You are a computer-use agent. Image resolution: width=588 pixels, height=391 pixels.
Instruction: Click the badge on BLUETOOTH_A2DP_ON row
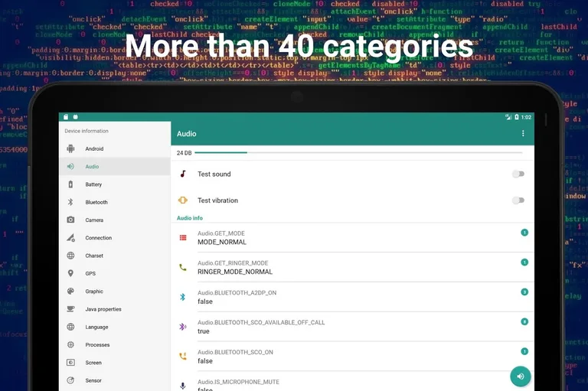point(524,292)
